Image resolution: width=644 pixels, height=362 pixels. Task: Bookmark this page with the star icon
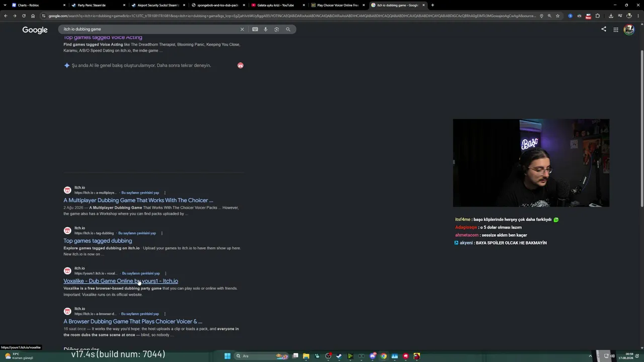[557, 16]
